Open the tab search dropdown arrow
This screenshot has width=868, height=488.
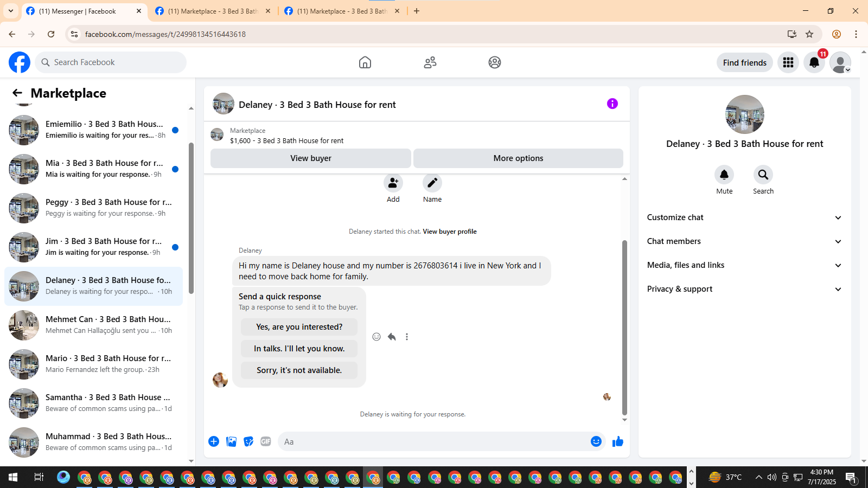click(11, 11)
